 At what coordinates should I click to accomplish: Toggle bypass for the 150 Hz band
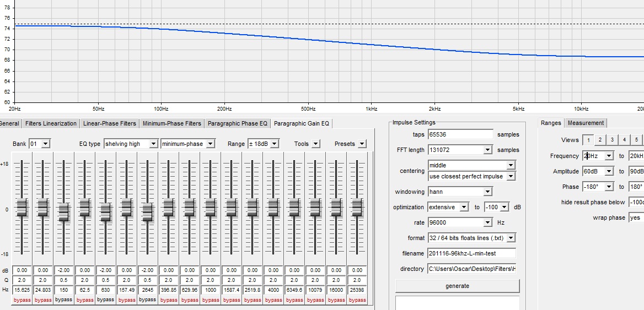pyautogui.click(x=63, y=300)
